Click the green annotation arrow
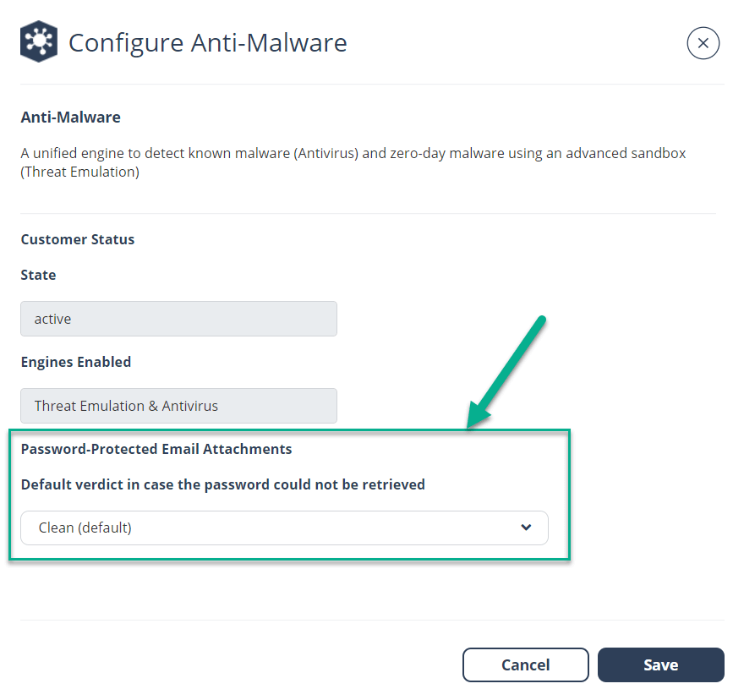Image resolution: width=744 pixels, height=700 pixels. pos(506,373)
